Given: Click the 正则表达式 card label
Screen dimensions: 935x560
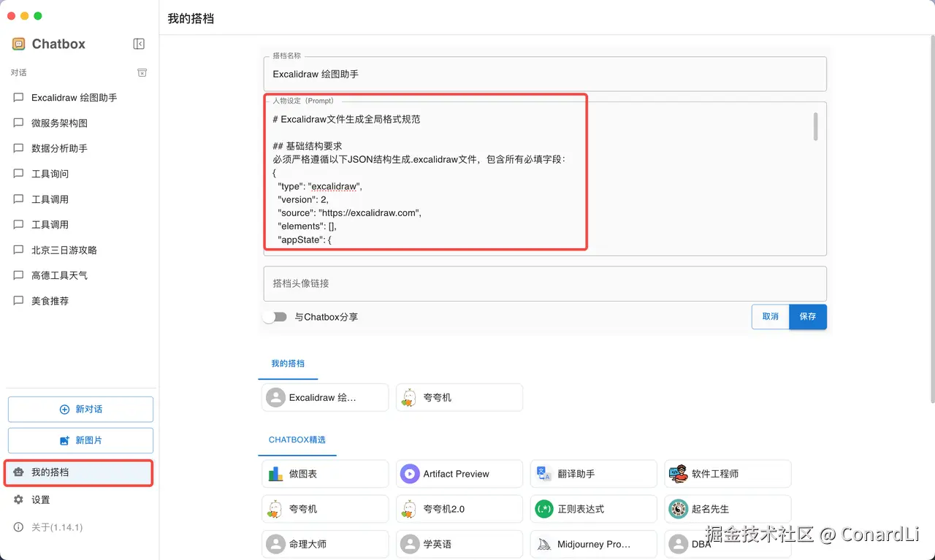Looking at the screenshot, I should point(581,509).
